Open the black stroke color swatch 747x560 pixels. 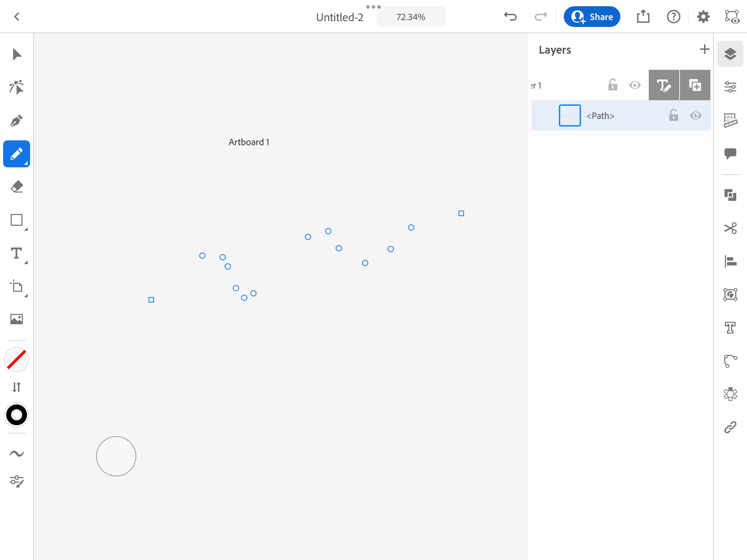pyautogui.click(x=17, y=415)
